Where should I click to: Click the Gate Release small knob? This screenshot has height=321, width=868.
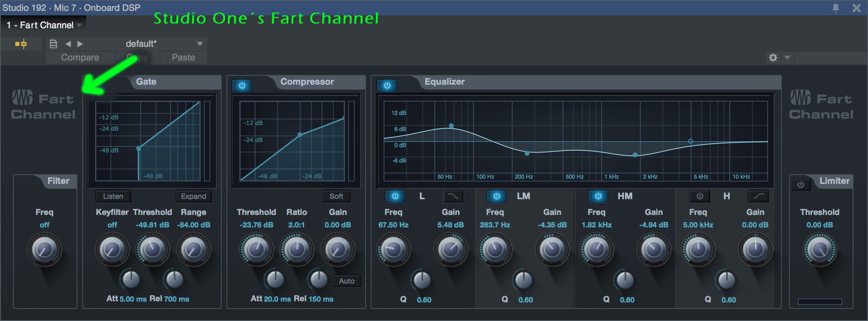point(174,279)
